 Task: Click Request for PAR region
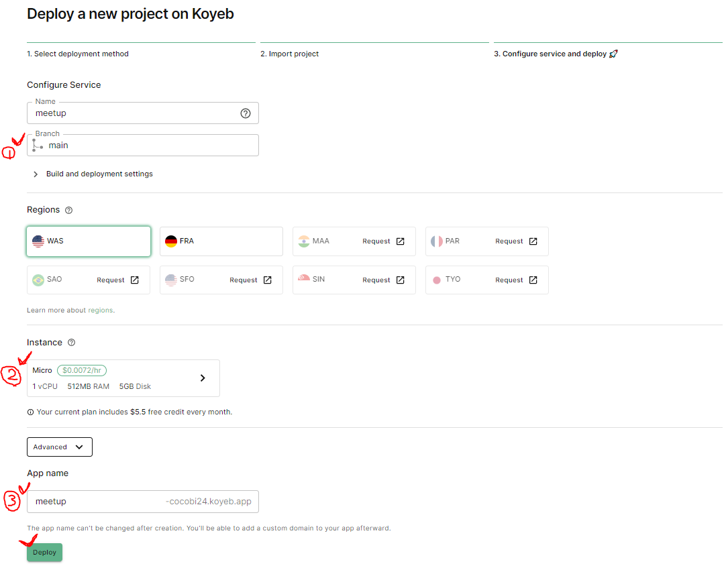coord(509,241)
